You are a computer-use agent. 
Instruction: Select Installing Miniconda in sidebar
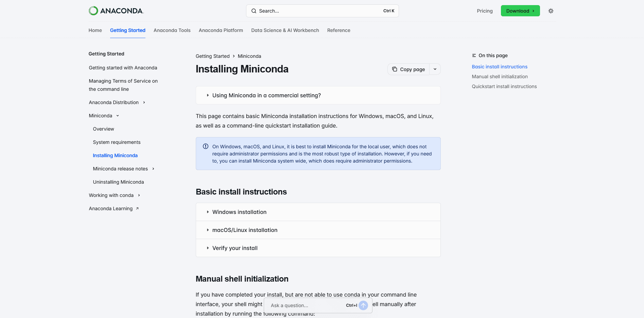[x=115, y=155]
